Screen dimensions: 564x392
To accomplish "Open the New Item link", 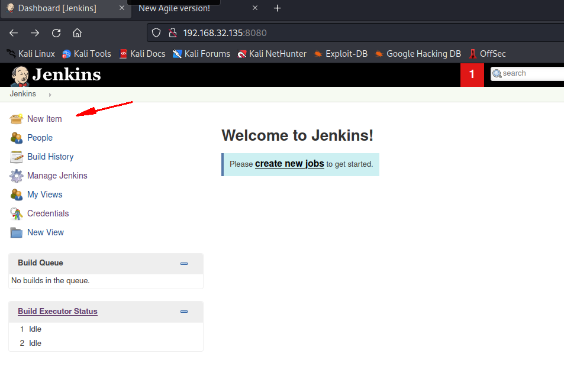I will coord(44,119).
